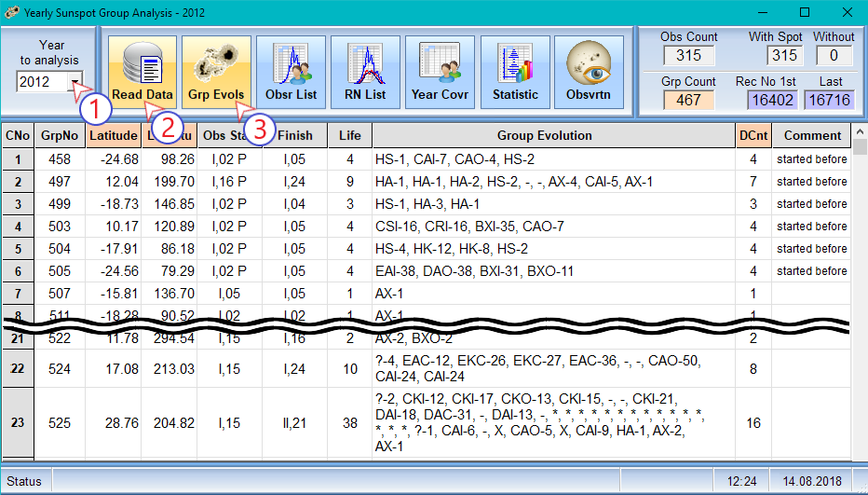
Task: Click Finish cell I,24 in row 2
Action: [x=294, y=182]
